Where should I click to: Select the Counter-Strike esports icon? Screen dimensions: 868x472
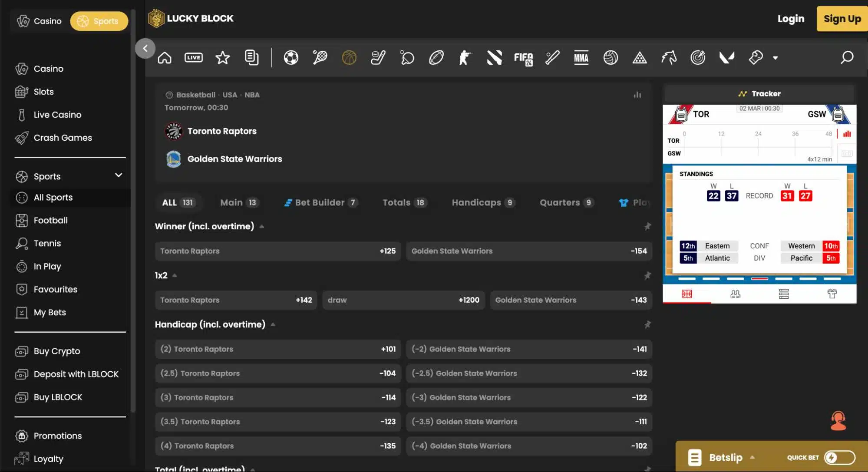pyautogui.click(x=465, y=58)
